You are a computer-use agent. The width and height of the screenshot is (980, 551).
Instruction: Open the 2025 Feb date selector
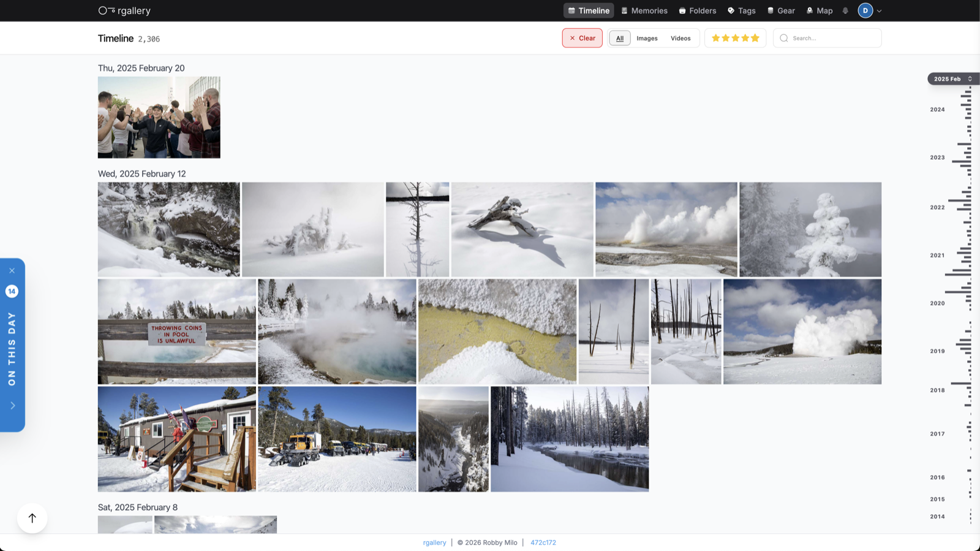click(x=952, y=79)
